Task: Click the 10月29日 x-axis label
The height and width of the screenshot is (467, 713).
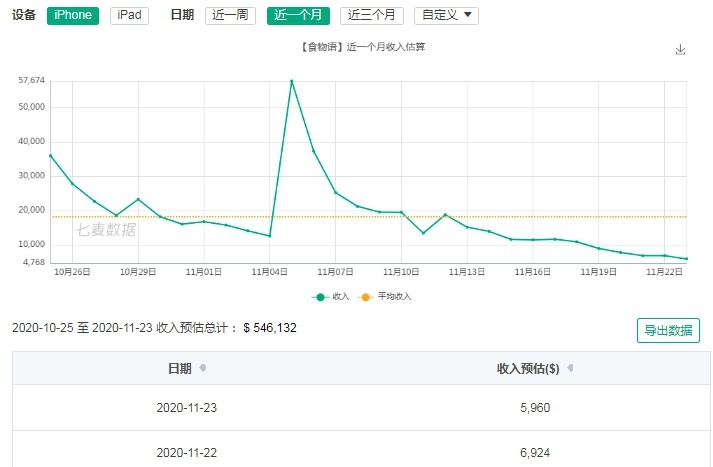Action: pos(138,272)
